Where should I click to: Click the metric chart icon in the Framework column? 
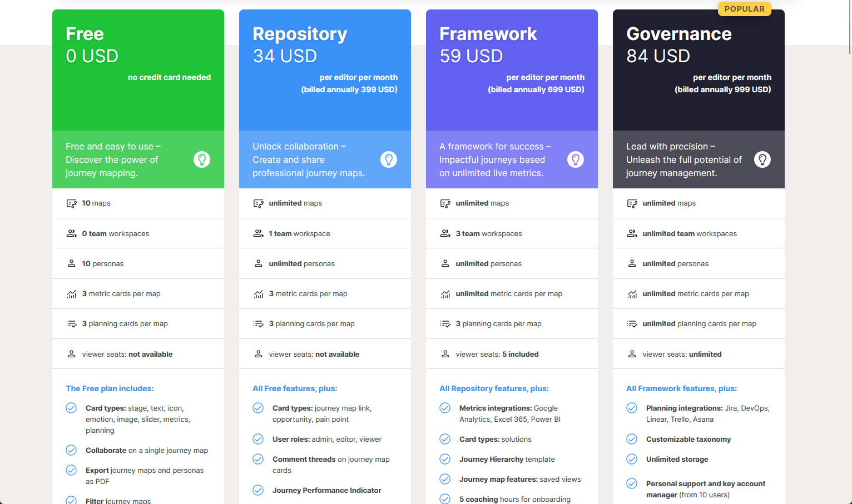coord(445,294)
